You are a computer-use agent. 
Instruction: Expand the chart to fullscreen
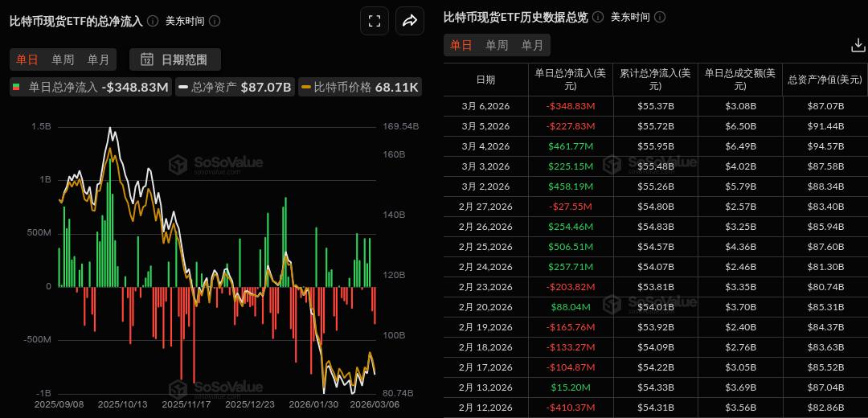374,22
